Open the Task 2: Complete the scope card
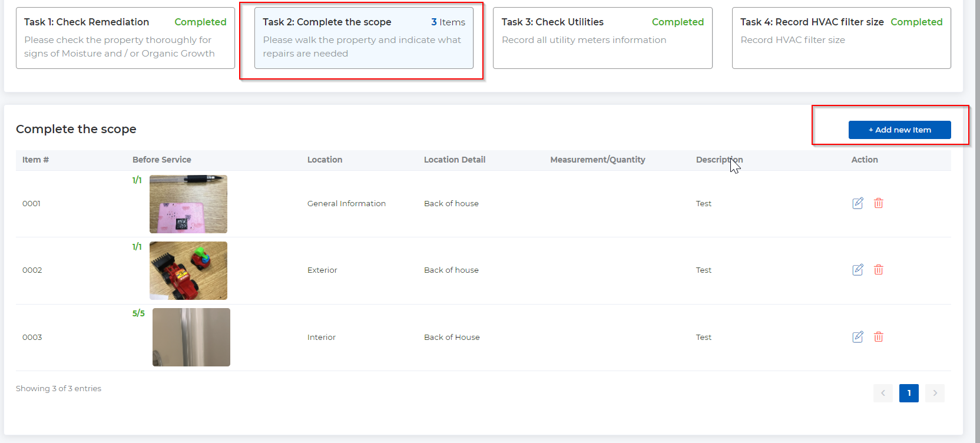 click(364, 38)
